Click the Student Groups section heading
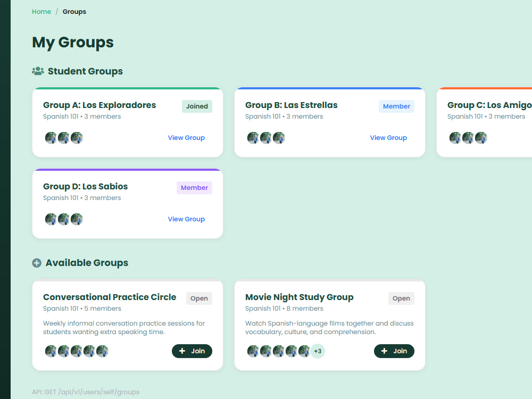 coord(85,71)
